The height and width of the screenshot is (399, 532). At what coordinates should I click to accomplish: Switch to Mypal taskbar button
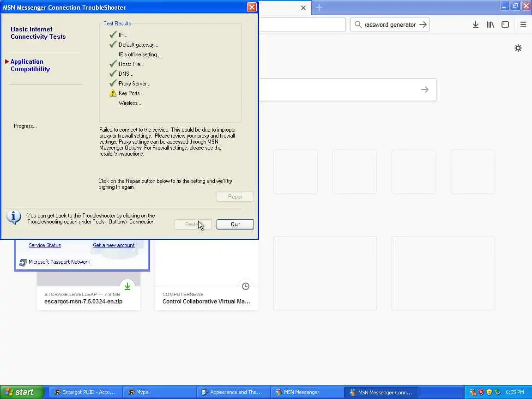[x=159, y=392]
